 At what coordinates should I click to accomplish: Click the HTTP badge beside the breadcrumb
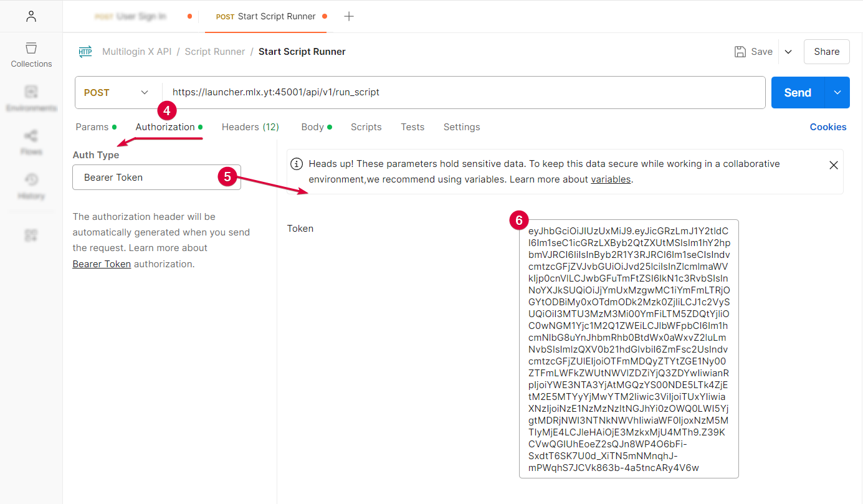85,52
